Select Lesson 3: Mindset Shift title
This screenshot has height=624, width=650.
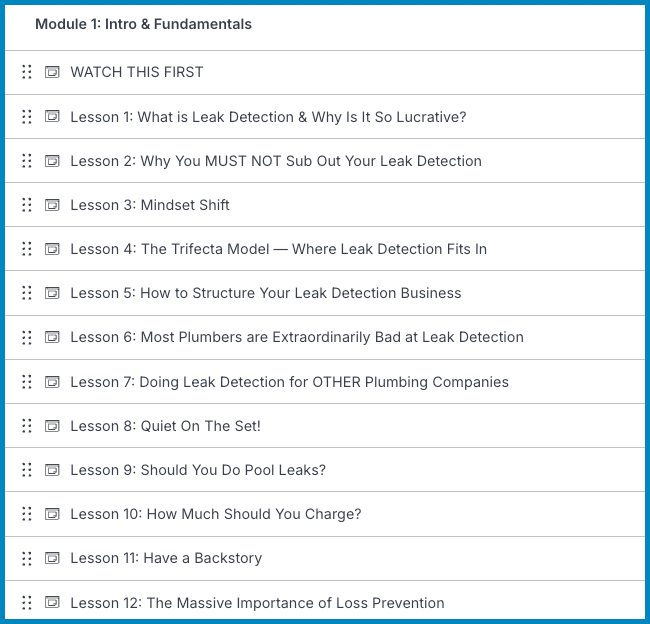[150, 205]
